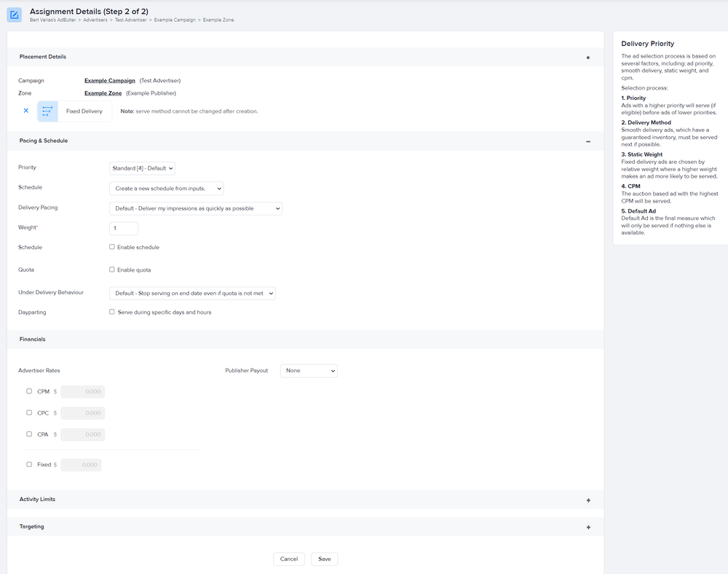This screenshot has width=728, height=574.
Task: Go to Test Advertiser in the breadcrumb
Action: pyautogui.click(x=130, y=20)
